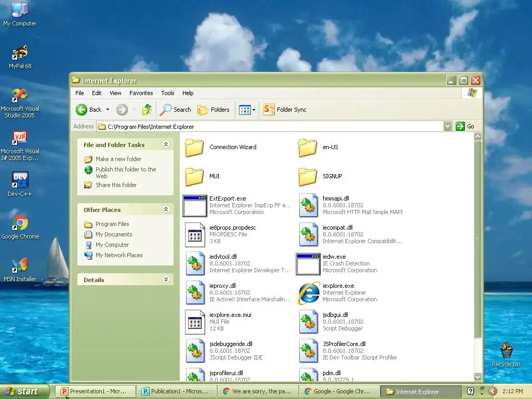Open Address bar dropdown list
Screen dimensions: 532x399
click(x=447, y=126)
